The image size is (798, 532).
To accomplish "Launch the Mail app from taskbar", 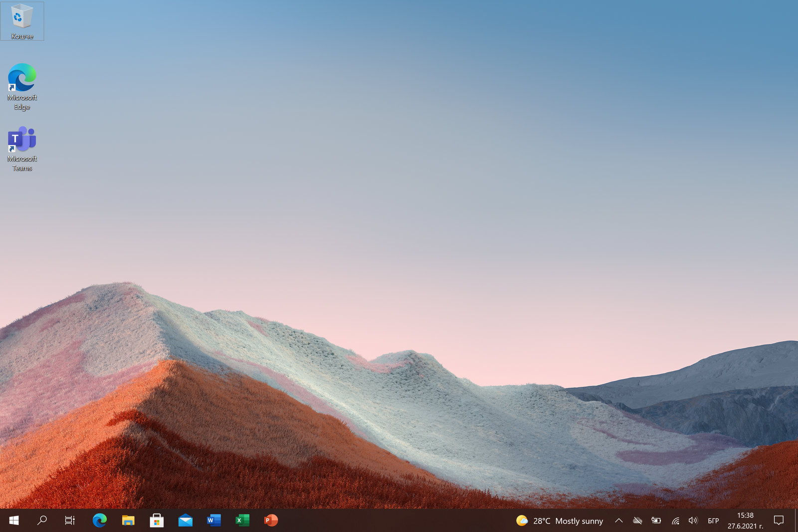I will coord(185,521).
